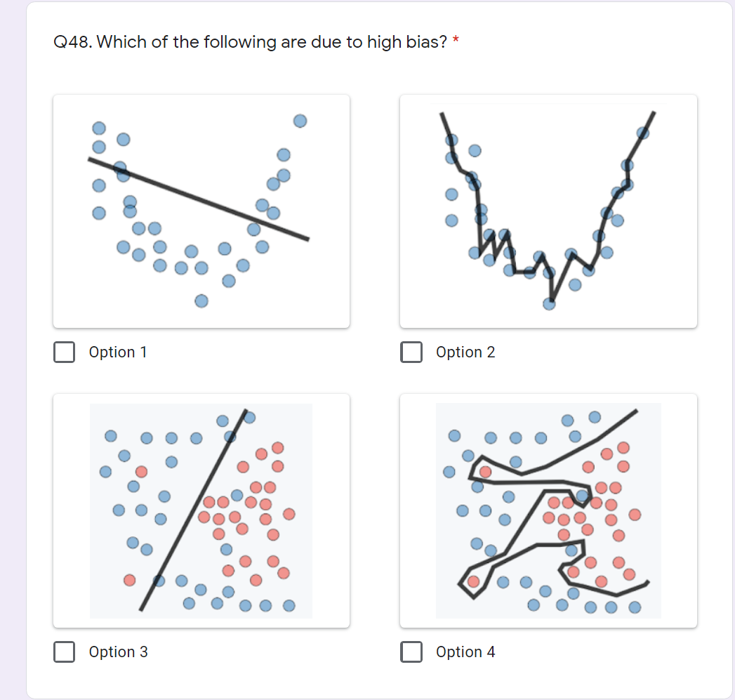Click the 'Option 1' label text
The width and height of the screenshot is (735, 700).
118,352
